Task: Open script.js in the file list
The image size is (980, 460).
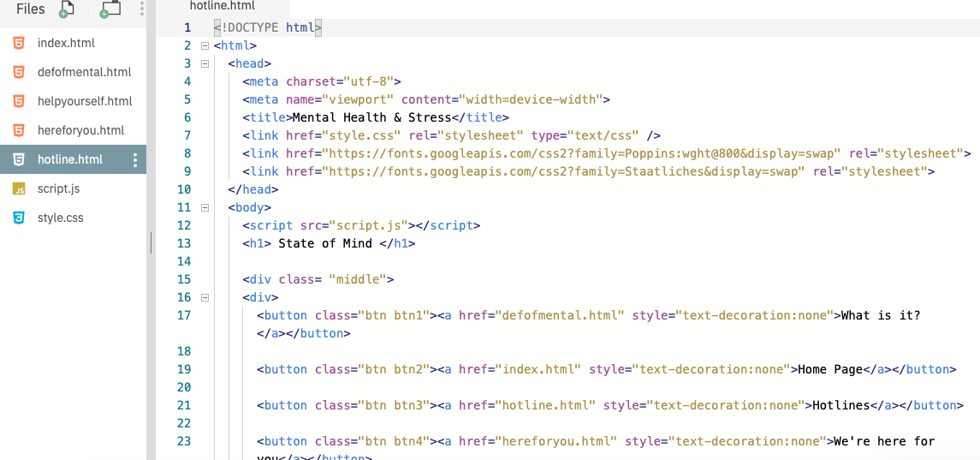Action: pos(59,189)
